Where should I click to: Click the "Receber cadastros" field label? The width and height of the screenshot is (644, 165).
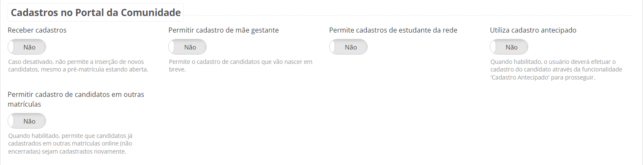pos(37,30)
